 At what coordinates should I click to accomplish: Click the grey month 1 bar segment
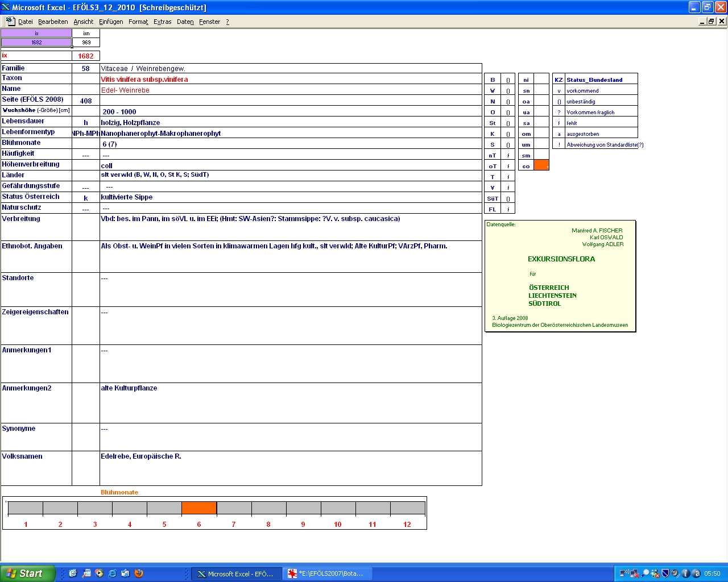(x=26, y=508)
